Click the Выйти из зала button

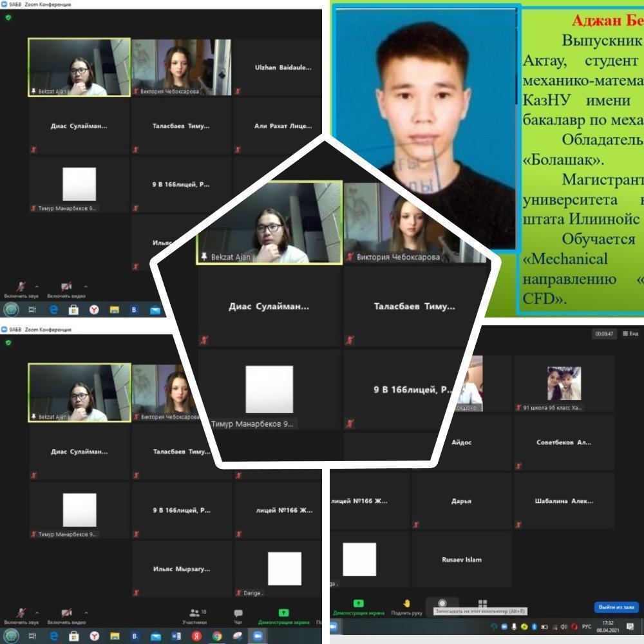[616, 607]
